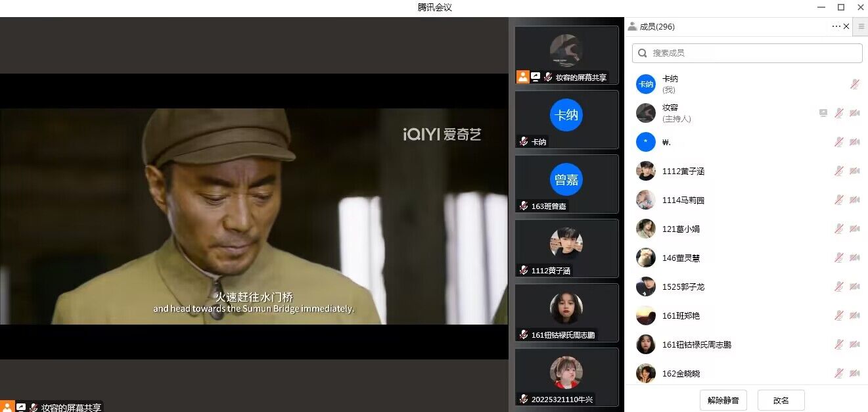Viewport: 868px width, 412px height.
Task: Open the hamburger menu at top right
Action: [861, 26]
